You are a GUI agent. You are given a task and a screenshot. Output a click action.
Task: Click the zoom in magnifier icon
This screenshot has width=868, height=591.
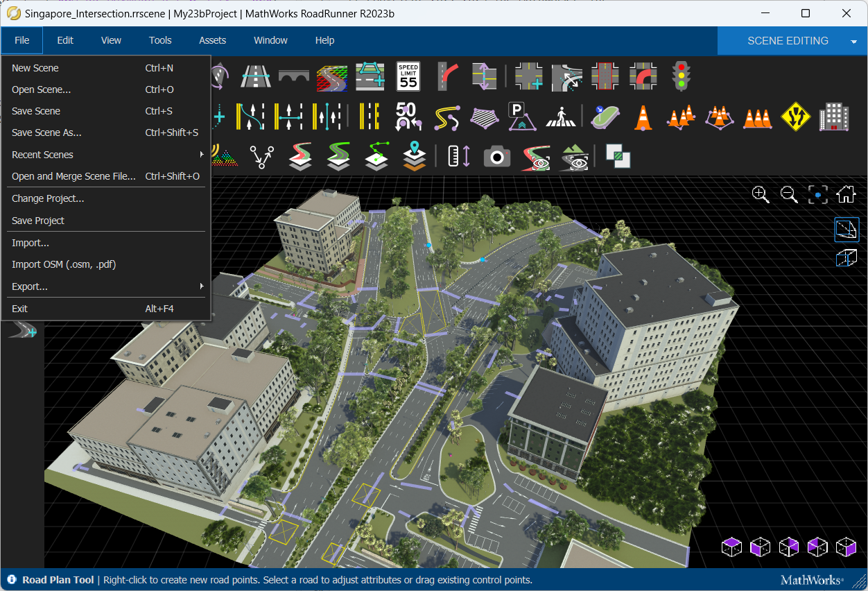pos(761,195)
